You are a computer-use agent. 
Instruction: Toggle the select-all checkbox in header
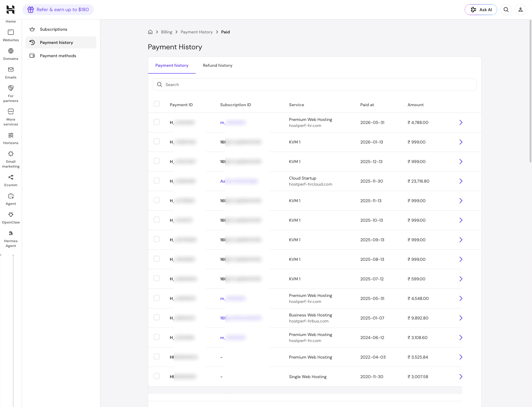pyautogui.click(x=157, y=104)
